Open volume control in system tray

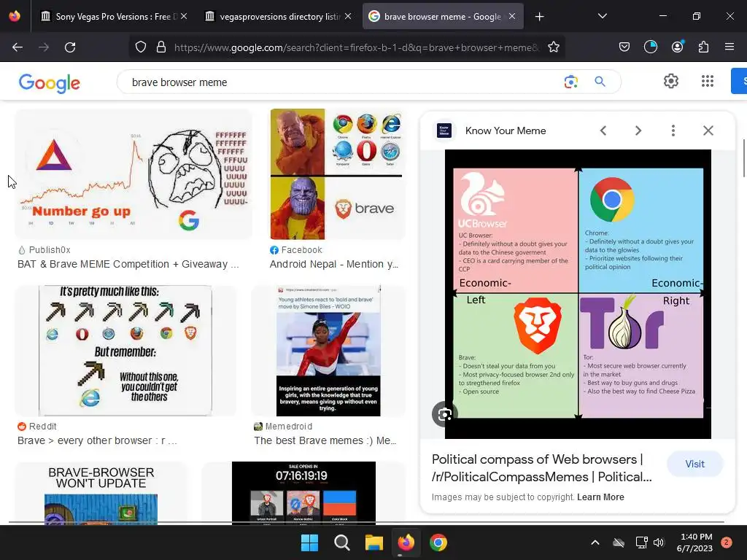pyautogui.click(x=659, y=542)
